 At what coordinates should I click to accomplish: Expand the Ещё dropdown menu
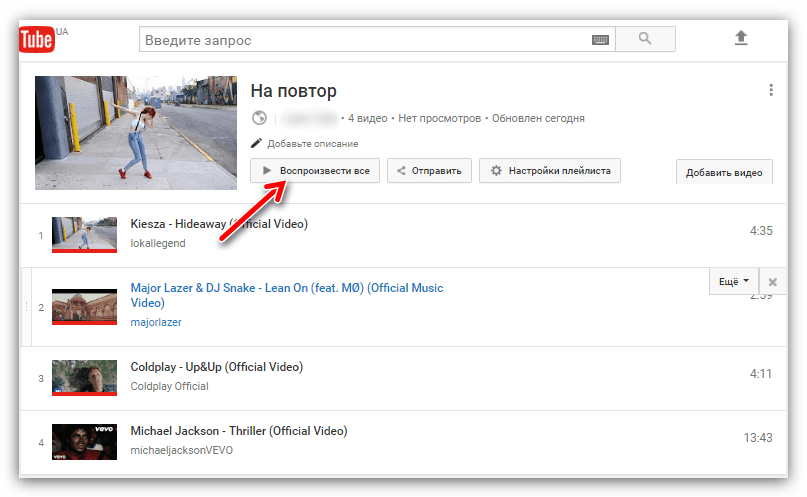734,282
